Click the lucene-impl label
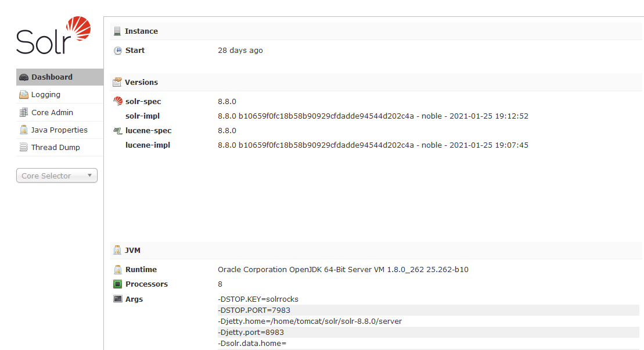The width and height of the screenshot is (644, 350). click(148, 145)
